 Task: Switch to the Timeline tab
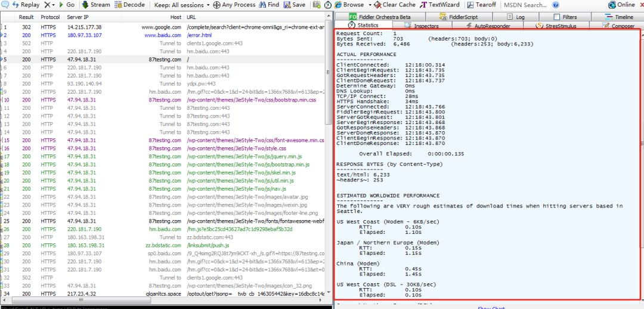tap(618, 17)
